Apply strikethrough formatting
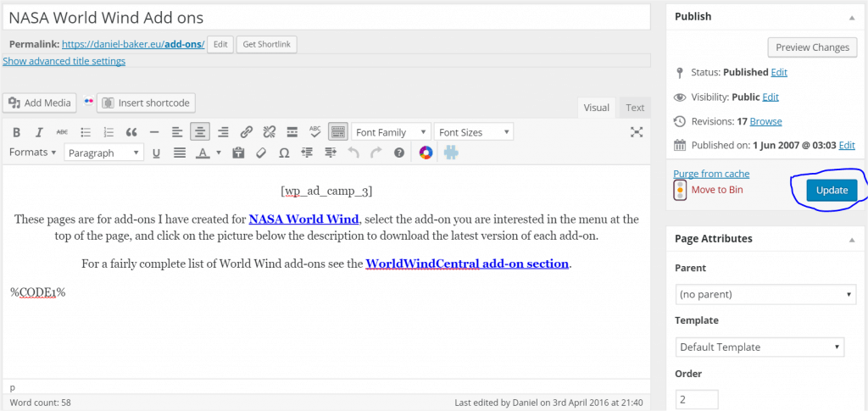The image size is (868, 411). click(x=63, y=132)
